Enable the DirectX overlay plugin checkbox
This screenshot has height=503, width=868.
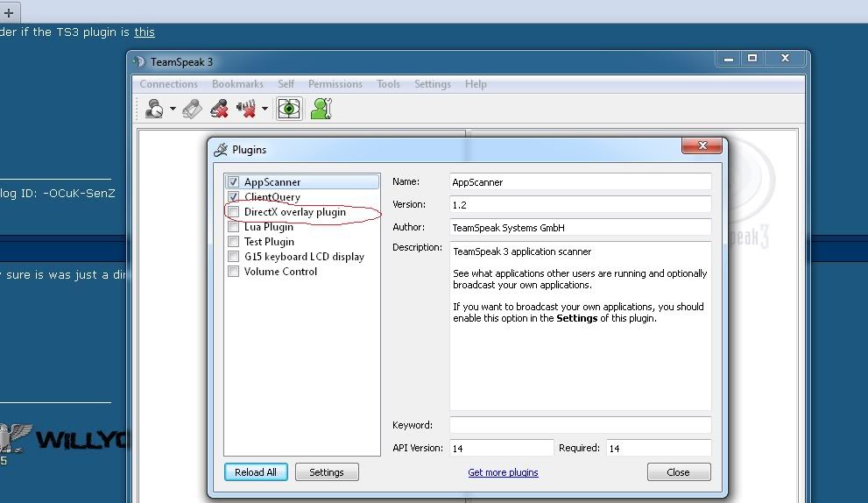(x=234, y=211)
